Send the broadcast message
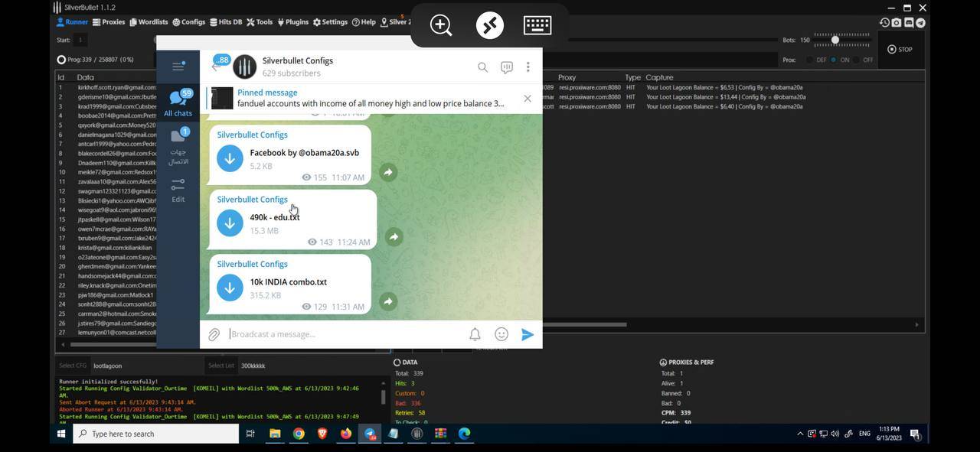The height and width of the screenshot is (452, 980). coord(528,334)
